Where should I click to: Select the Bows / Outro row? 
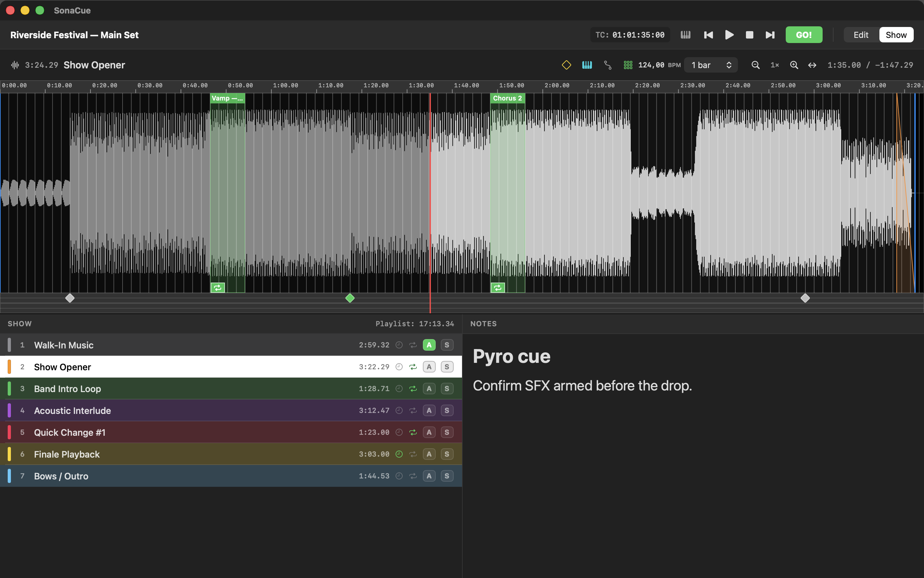pyautogui.click(x=231, y=476)
